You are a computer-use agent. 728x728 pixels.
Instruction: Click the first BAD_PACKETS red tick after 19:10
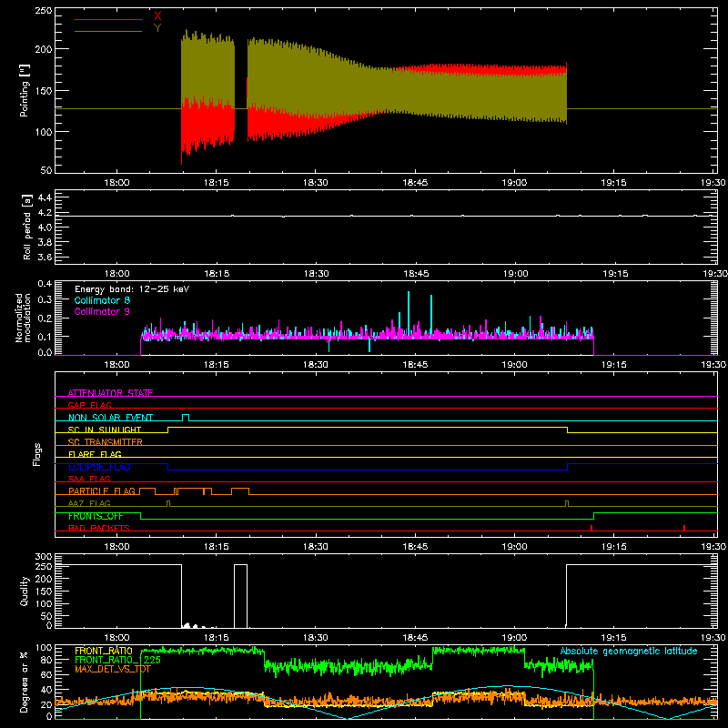click(591, 528)
